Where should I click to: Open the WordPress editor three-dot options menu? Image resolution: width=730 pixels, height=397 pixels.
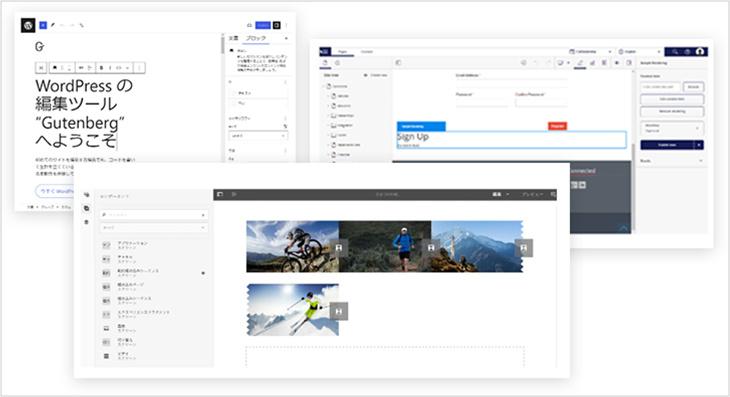287,25
